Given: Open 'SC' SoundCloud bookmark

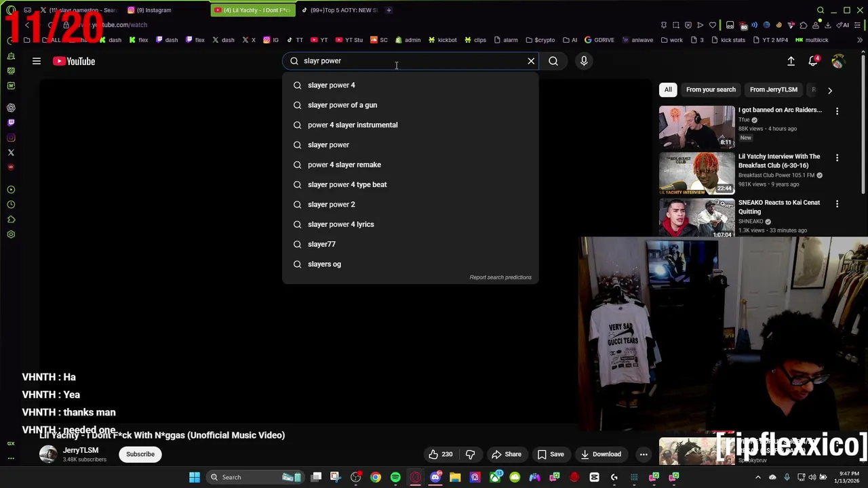Looking at the screenshot, I should tap(378, 40).
